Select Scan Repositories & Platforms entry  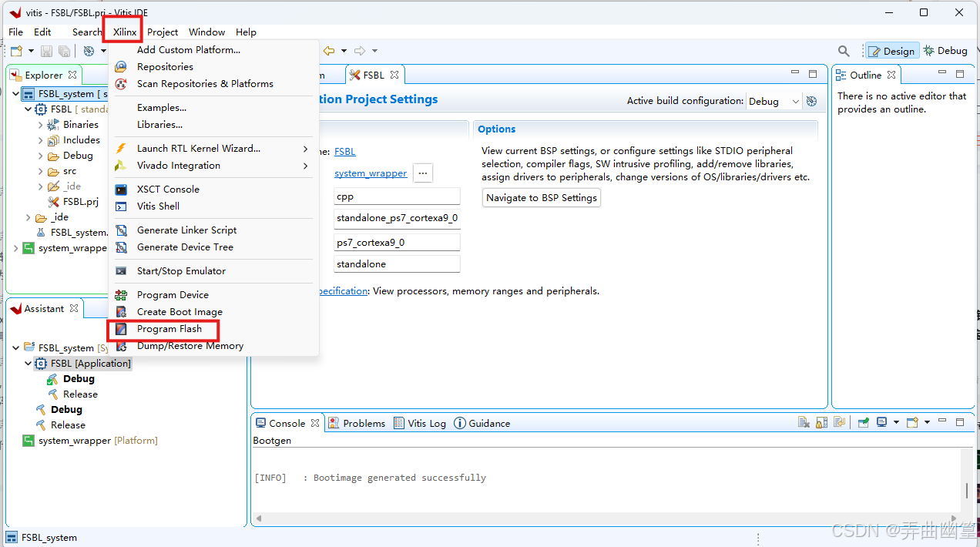click(213, 84)
